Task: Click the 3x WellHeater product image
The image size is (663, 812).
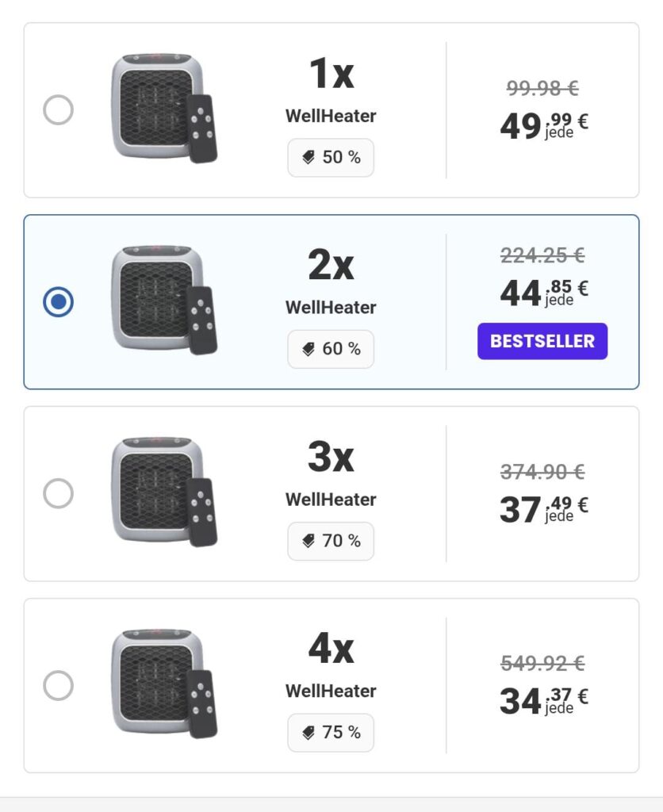Action: (x=163, y=492)
